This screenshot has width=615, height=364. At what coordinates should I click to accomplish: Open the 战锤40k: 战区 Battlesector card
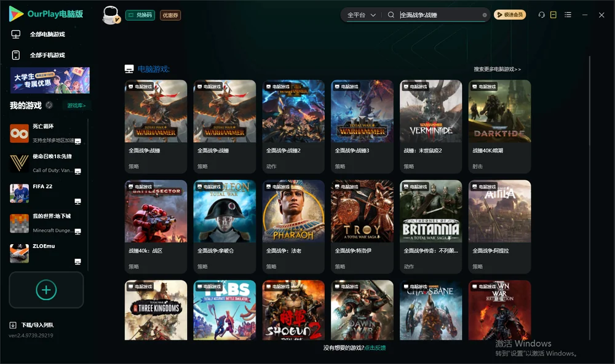coord(156,227)
